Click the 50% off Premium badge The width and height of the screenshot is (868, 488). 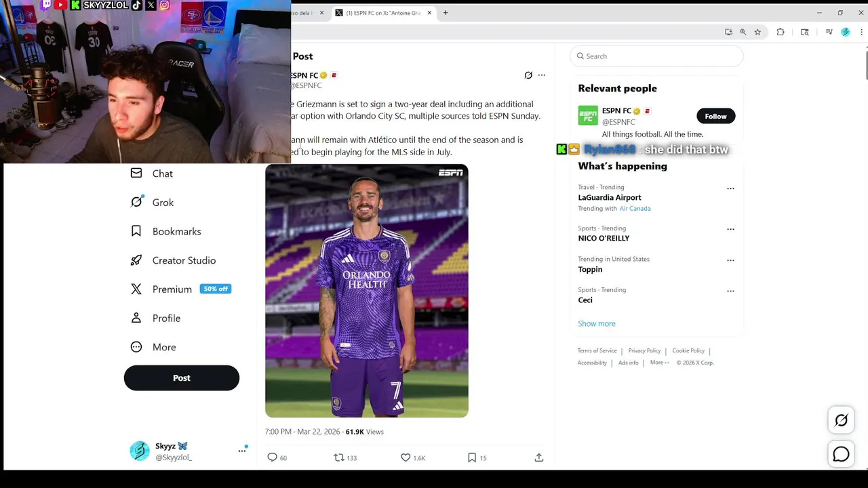[x=216, y=289]
